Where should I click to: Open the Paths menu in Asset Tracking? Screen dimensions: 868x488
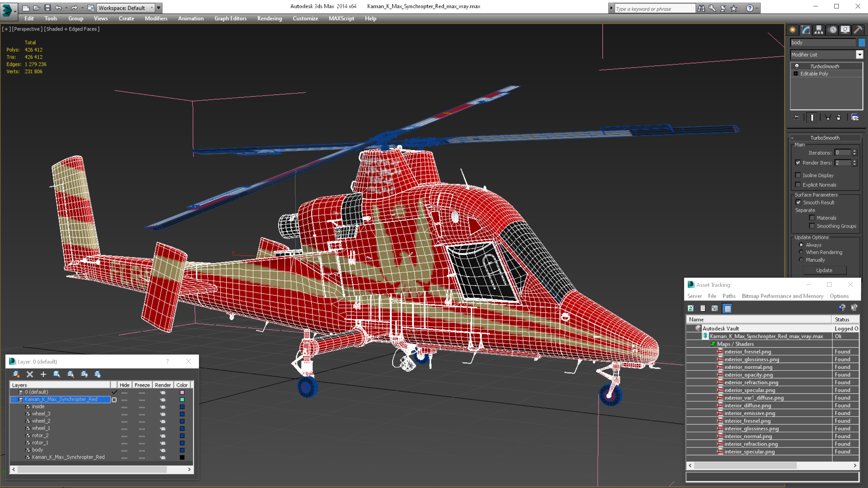coord(728,296)
